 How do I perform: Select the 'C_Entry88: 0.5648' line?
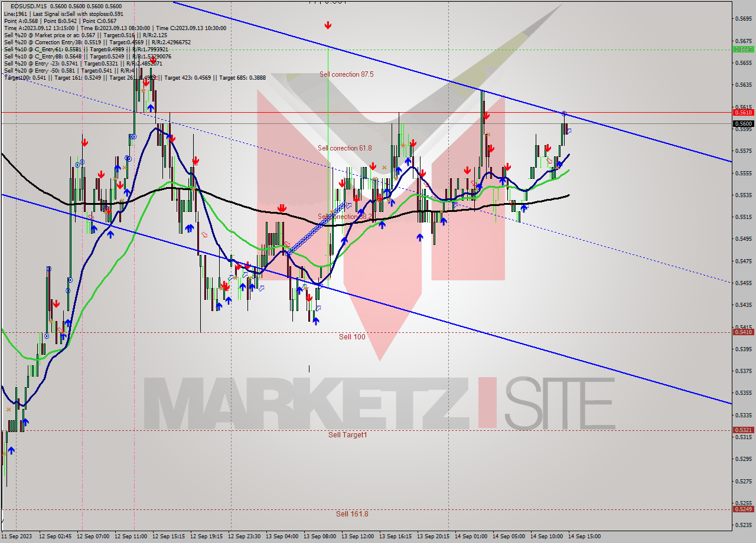point(87,56)
